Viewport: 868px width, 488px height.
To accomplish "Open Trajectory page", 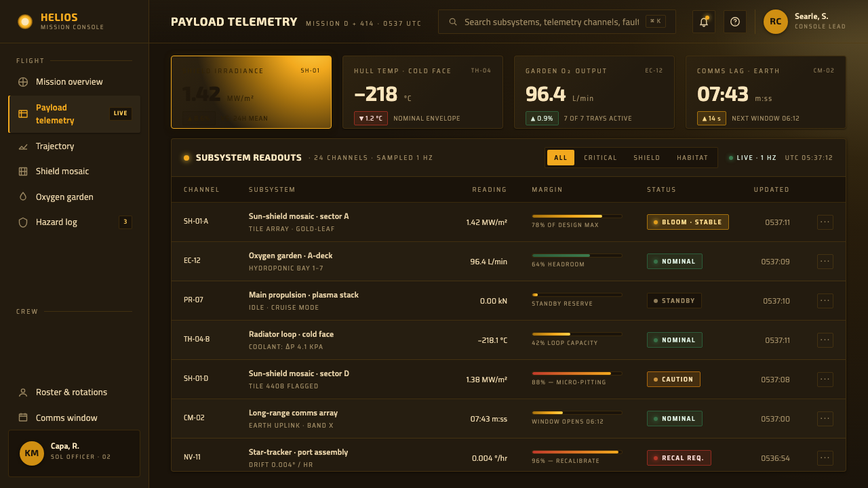I will (75, 146).
